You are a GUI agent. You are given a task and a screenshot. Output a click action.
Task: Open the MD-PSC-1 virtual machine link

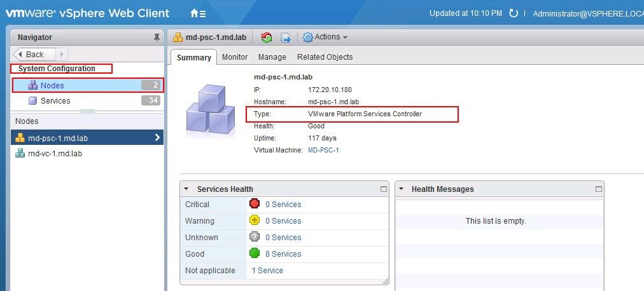[323, 151]
